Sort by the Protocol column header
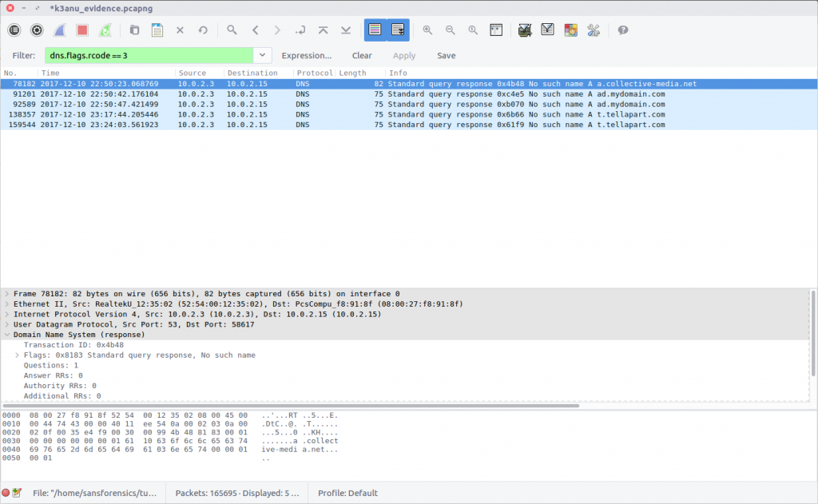This screenshot has height=504, width=818. click(x=315, y=73)
